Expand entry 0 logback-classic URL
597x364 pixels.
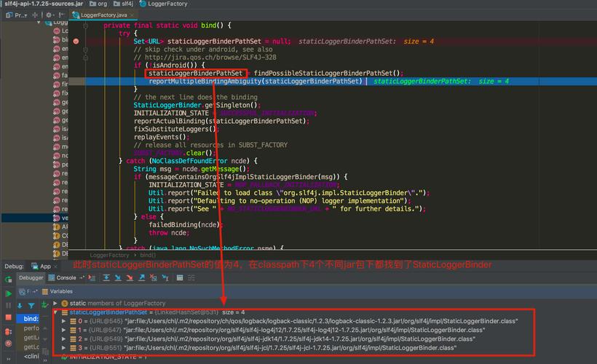[x=63, y=321]
